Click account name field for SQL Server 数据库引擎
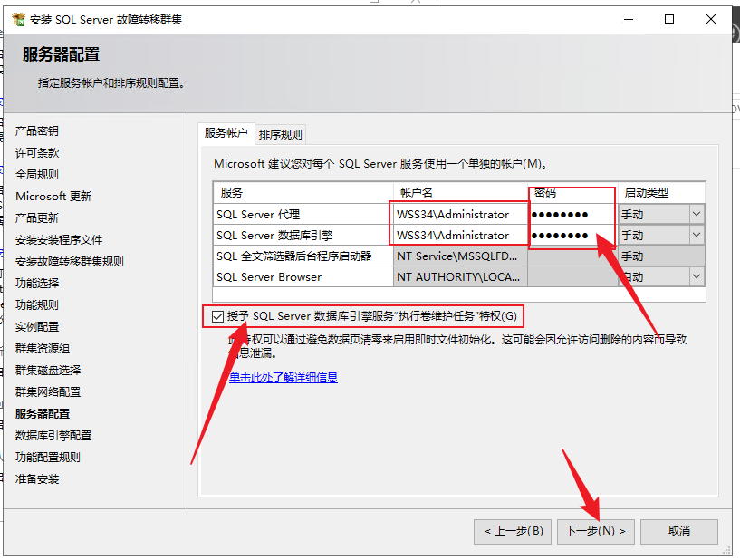The width and height of the screenshot is (740, 560). click(x=460, y=235)
